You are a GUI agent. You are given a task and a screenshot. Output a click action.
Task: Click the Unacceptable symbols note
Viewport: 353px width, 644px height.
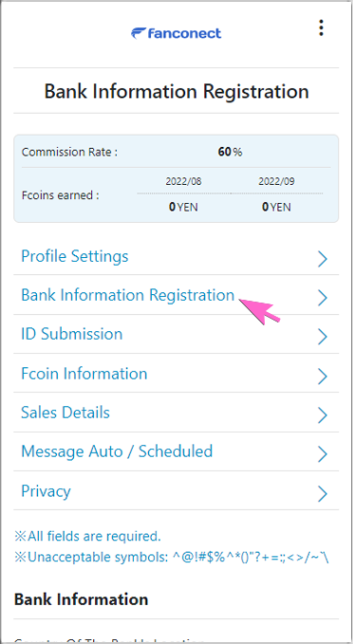tap(172, 558)
